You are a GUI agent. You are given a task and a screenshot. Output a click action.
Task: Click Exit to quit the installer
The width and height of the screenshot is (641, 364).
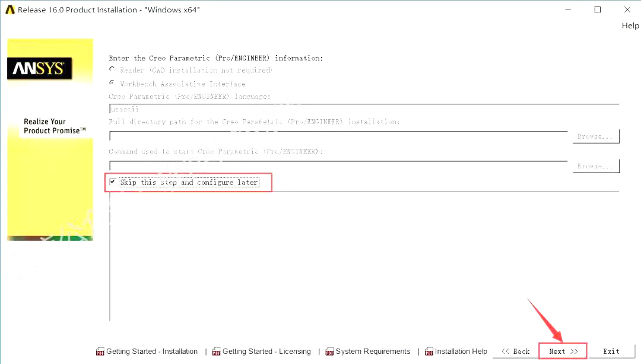click(611, 351)
